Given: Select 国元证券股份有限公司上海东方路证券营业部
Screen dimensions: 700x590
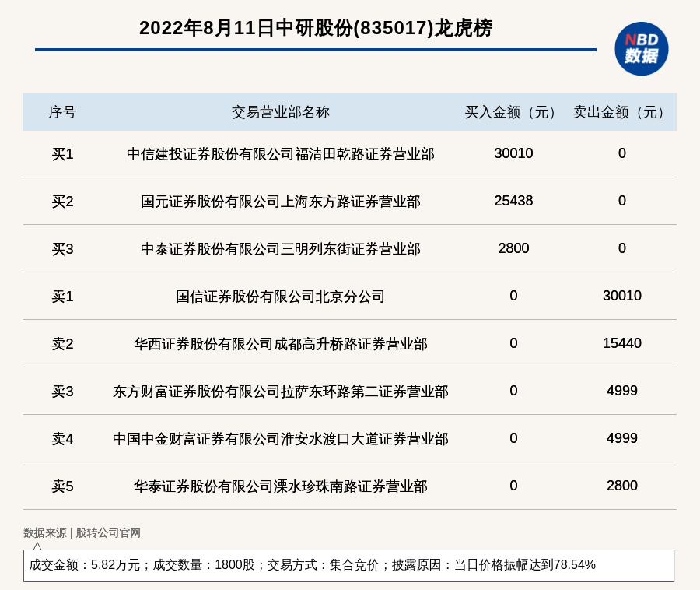Looking at the screenshot, I should 280,202.
